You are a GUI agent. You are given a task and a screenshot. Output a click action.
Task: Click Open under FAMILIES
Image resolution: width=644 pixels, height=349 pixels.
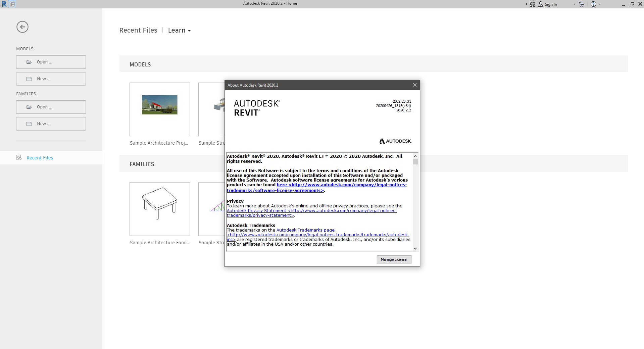coord(51,107)
